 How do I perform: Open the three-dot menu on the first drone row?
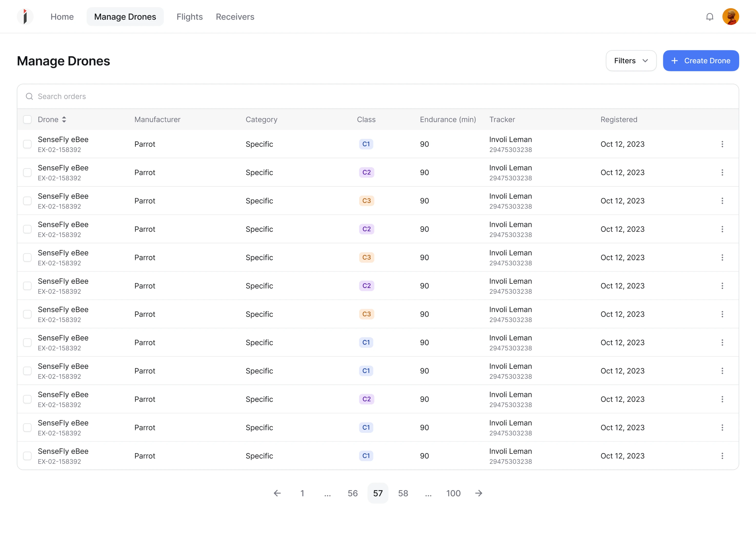coord(723,144)
